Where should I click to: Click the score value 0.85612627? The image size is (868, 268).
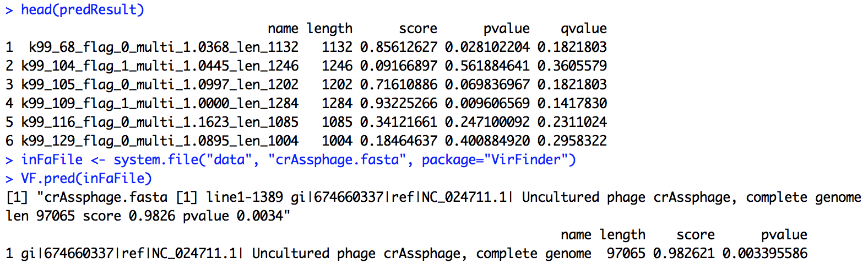pos(399,47)
